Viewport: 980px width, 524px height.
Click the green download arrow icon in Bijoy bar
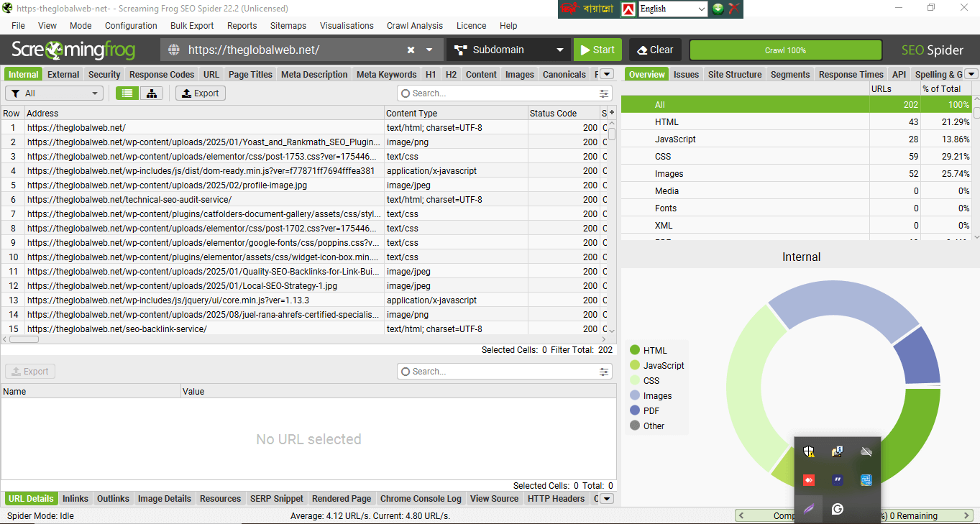tap(718, 9)
